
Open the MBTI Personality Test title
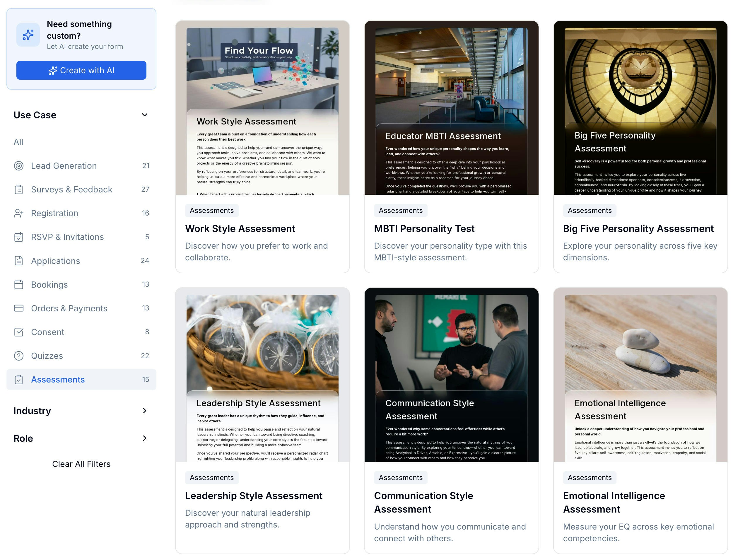point(424,229)
